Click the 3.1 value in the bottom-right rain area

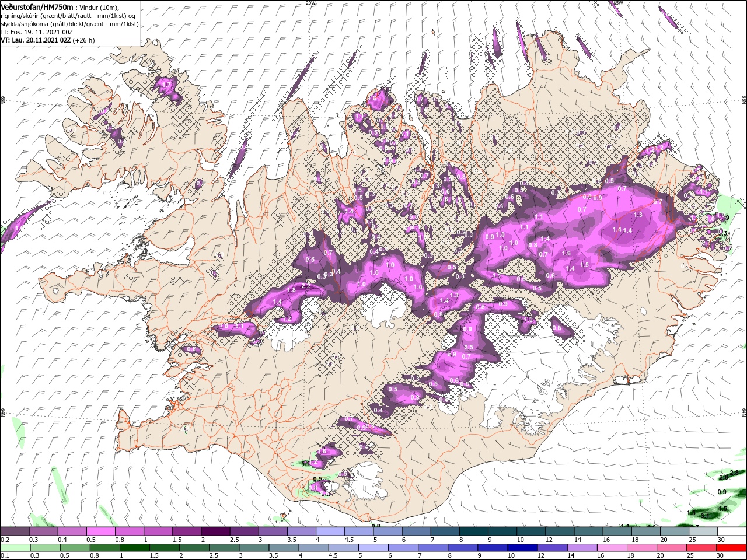click(x=704, y=516)
